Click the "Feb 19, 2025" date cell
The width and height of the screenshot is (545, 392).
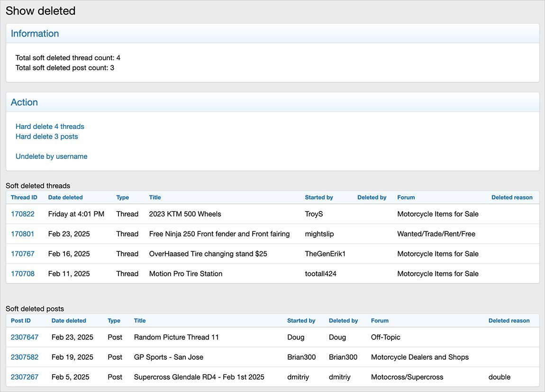tap(73, 357)
